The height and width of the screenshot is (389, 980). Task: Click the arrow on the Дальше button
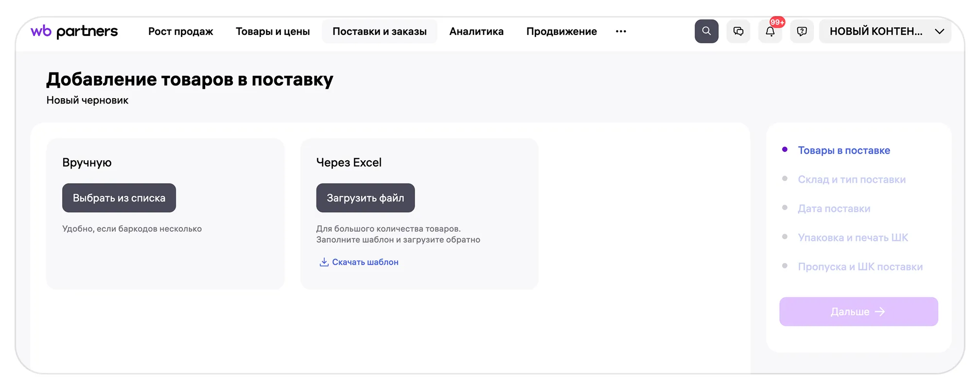880,312
